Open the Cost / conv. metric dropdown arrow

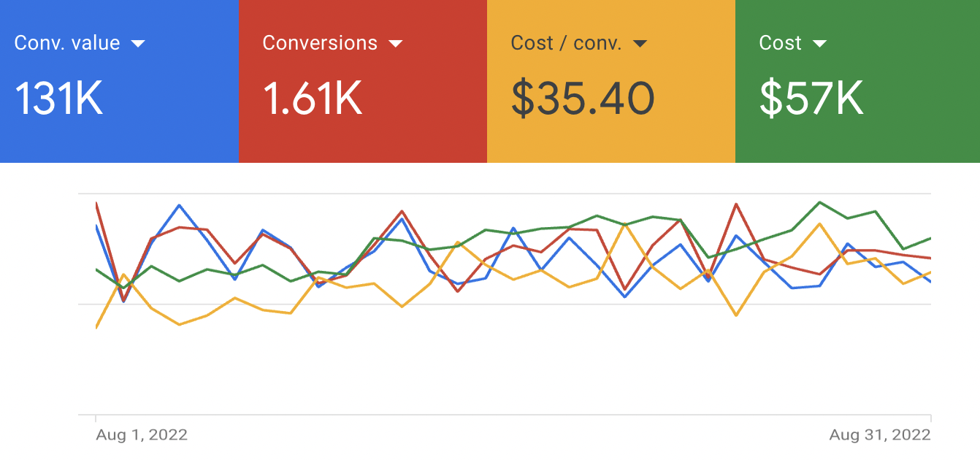coord(640,44)
